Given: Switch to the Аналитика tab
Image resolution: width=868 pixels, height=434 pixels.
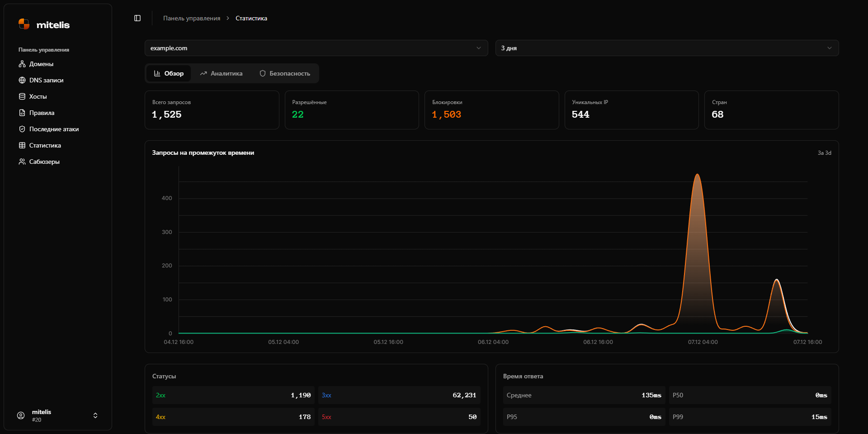Looking at the screenshot, I should click(221, 73).
